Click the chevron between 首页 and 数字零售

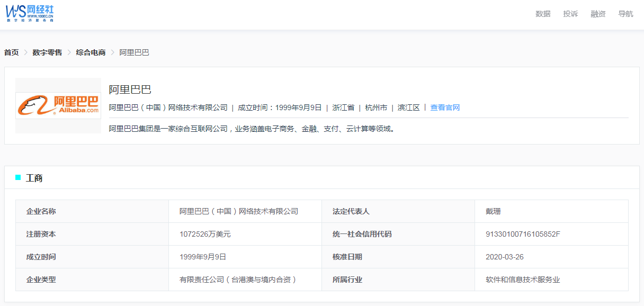[x=25, y=52]
